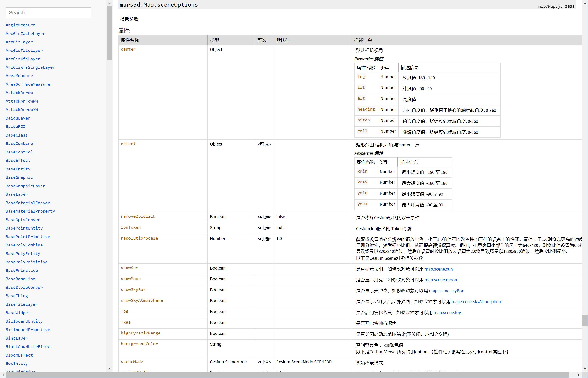Image resolution: width=588 pixels, height=378 pixels.
Task: Open BaseGraphic link
Action: coord(19,177)
